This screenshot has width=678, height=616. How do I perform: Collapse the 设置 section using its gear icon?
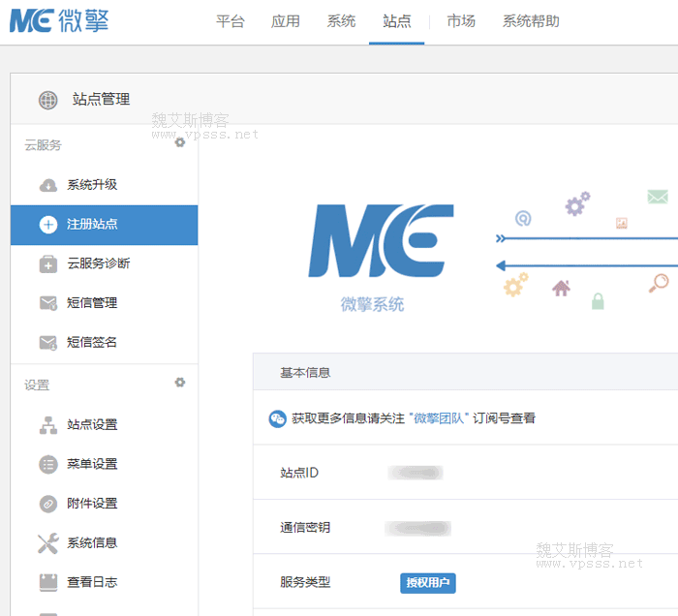click(x=180, y=383)
